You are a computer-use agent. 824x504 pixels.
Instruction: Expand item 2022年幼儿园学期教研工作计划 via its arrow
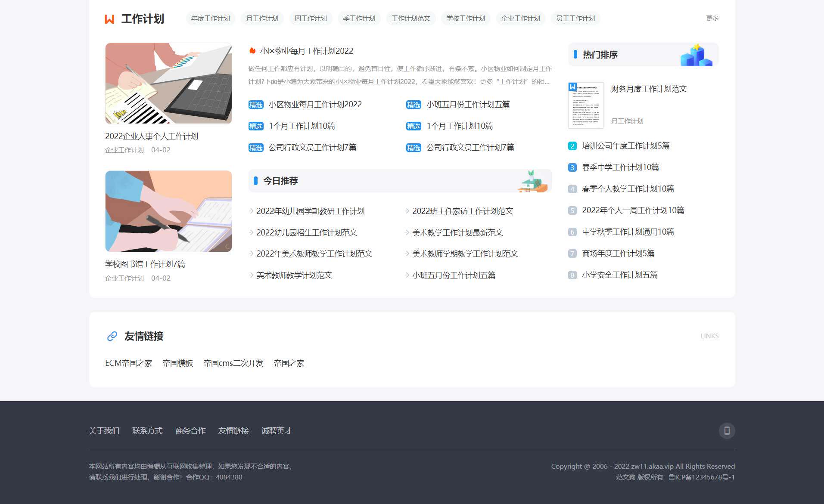pyautogui.click(x=251, y=211)
